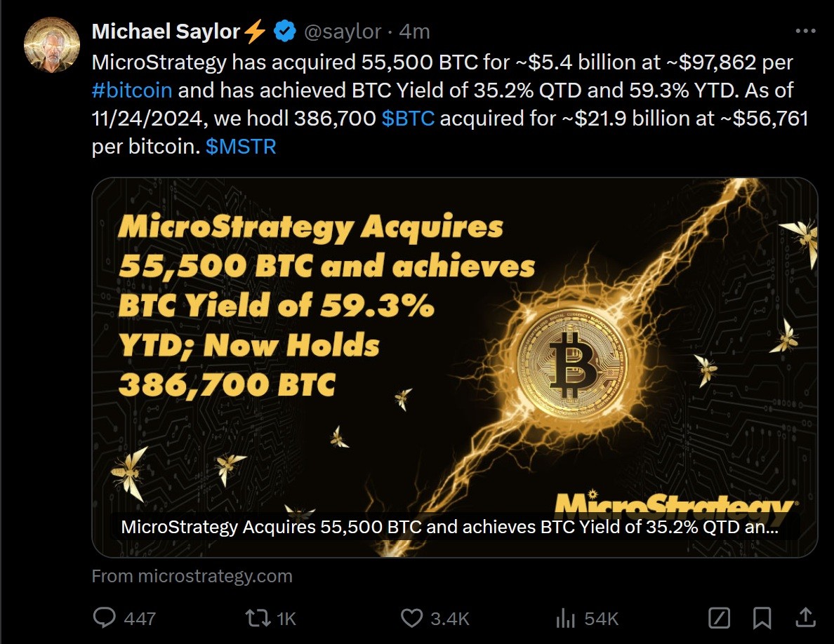
Task: Open the $BTC cashtag link
Action: [x=408, y=119]
